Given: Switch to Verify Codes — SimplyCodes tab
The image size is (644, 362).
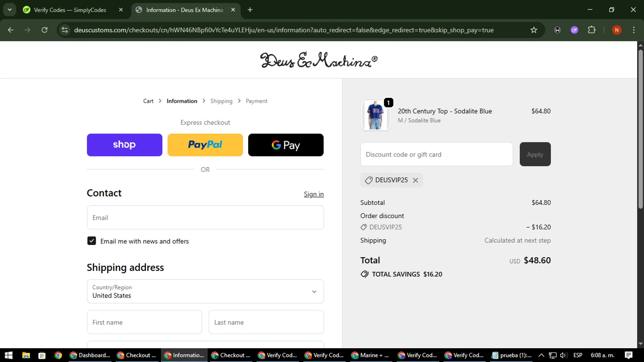Looking at the screenshot, I should (x=70, y=10).
